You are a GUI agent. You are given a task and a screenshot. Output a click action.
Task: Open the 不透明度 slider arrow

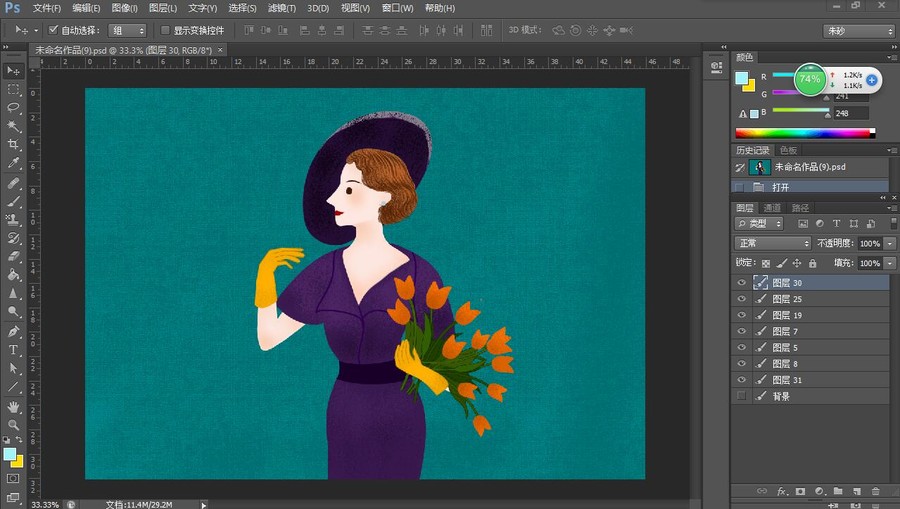pos(890,243)
